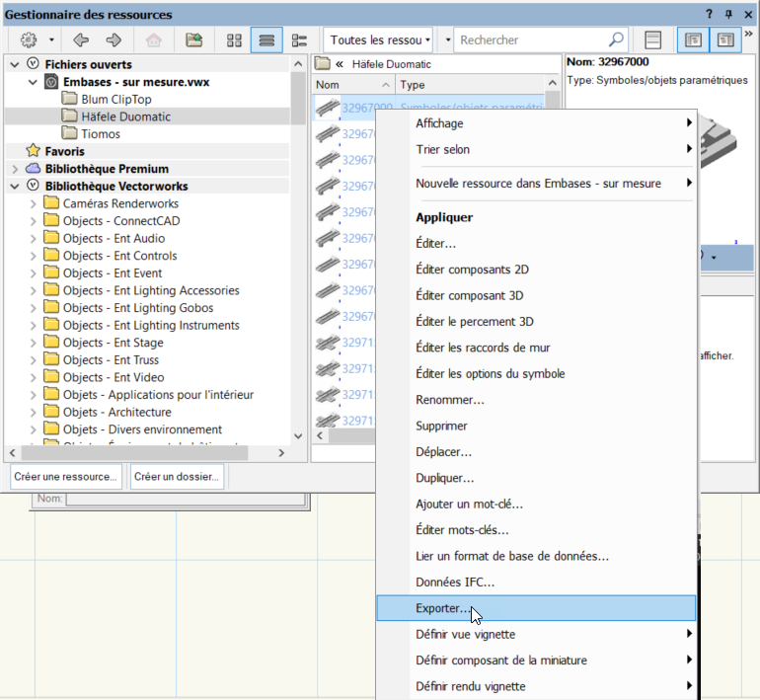The height and width of the screenshot is (700, 760).
Task: Select Objets - Divers environnement folder
Action: tap(142, 429)
